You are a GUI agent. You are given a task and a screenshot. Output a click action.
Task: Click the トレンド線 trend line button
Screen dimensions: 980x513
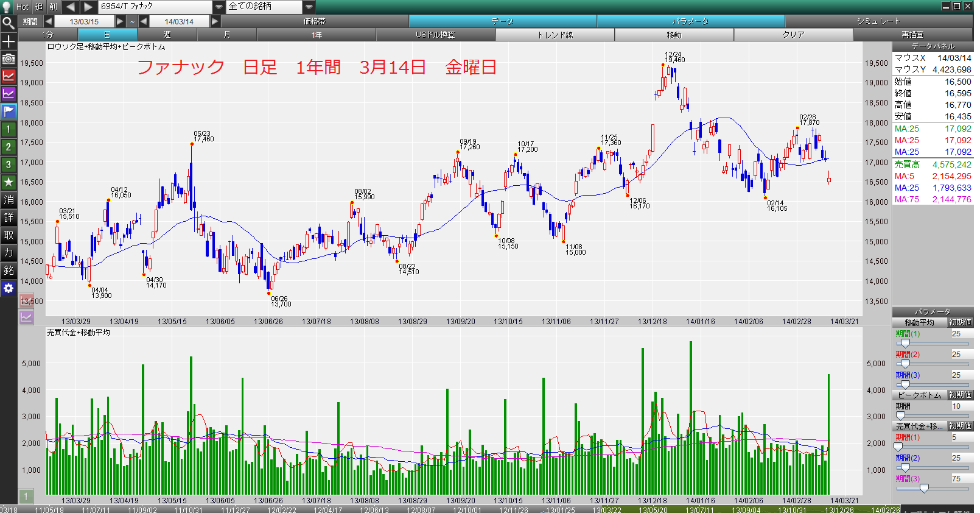(x=555, y=35)
